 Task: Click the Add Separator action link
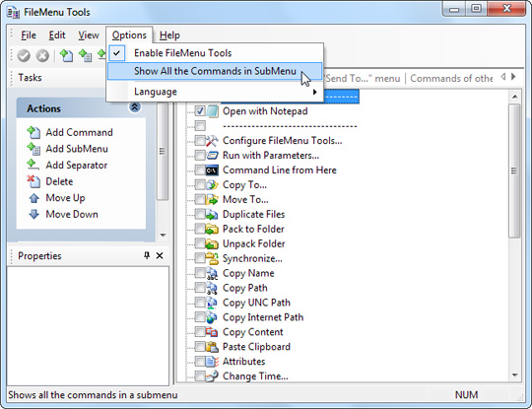77,166
